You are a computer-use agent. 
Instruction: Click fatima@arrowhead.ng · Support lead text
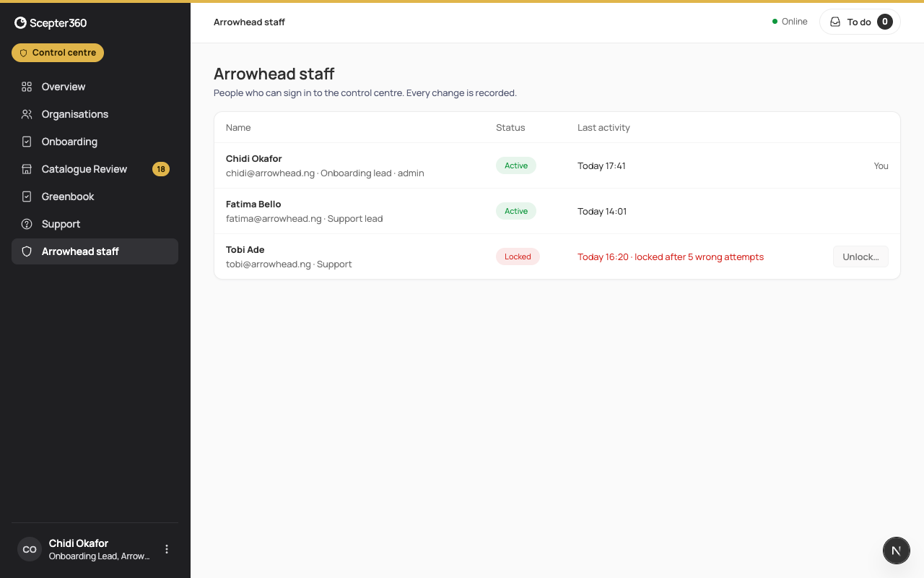[305, 219]
